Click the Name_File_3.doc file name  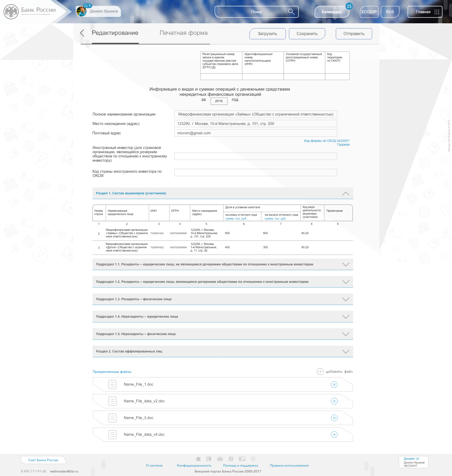point(138,418)
